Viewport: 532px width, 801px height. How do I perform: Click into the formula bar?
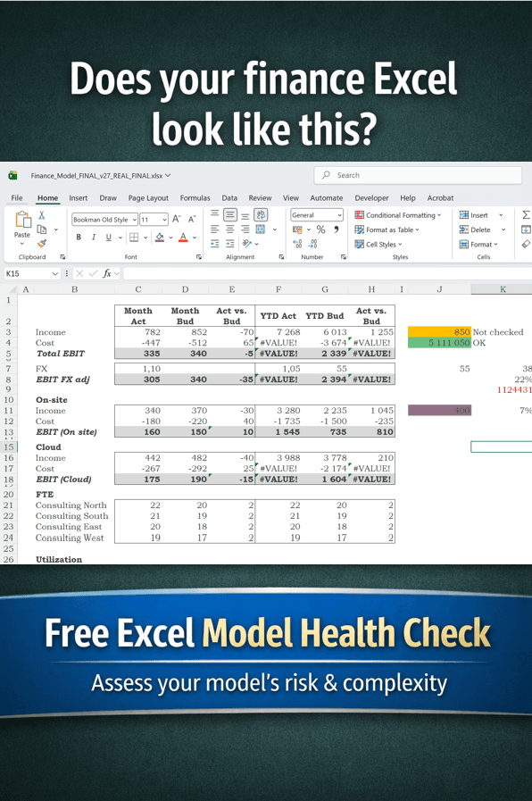327,274
